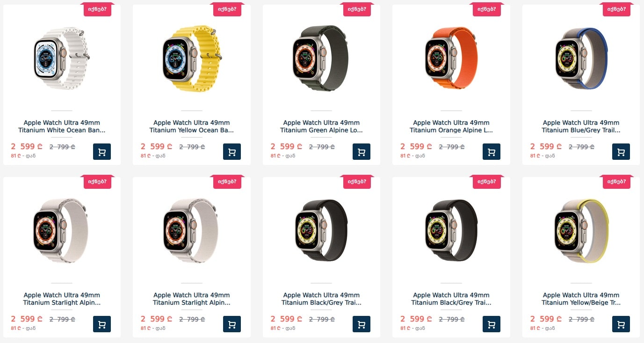Click pink badge on Orange Alpine Loop card

(x=486, y=9)
